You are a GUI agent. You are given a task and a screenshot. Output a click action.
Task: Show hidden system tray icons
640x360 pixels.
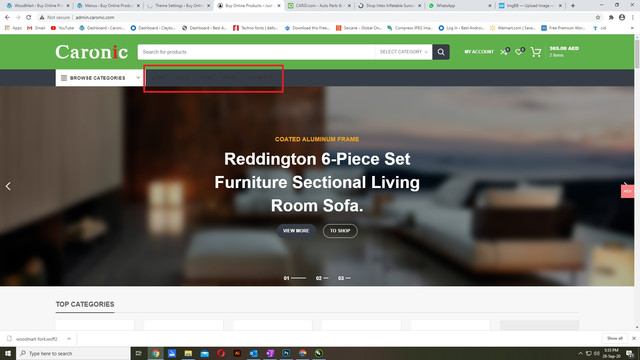[x=580, y=353]
